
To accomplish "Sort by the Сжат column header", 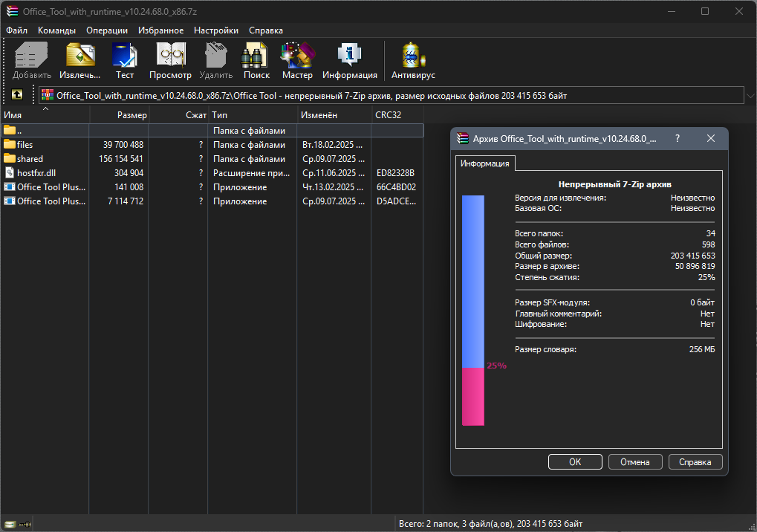I will click(178, 115).
